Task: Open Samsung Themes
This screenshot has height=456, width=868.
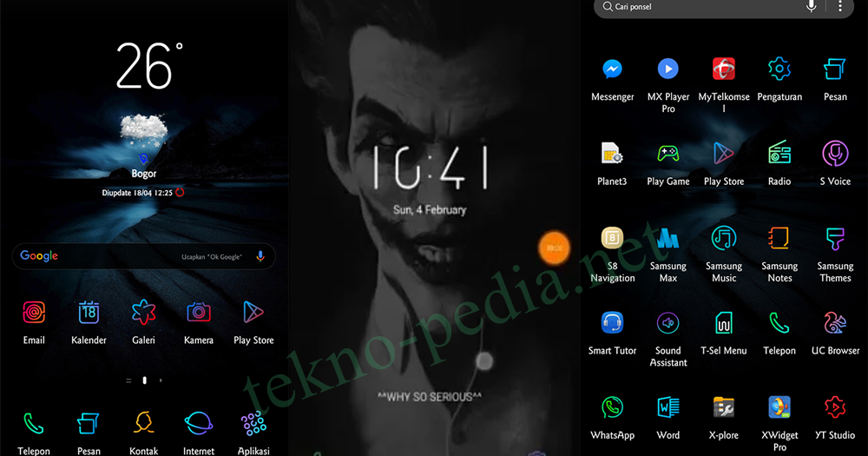Action: point(835,238)
